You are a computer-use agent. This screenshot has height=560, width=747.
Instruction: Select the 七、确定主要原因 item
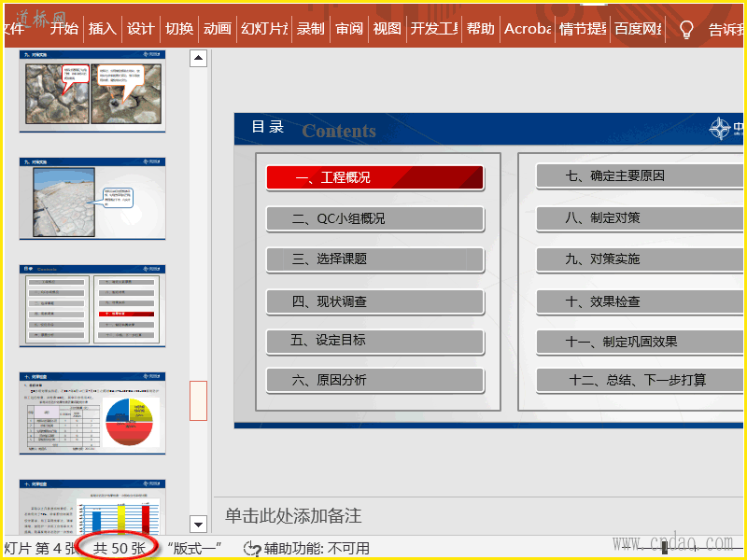[640, 176]
